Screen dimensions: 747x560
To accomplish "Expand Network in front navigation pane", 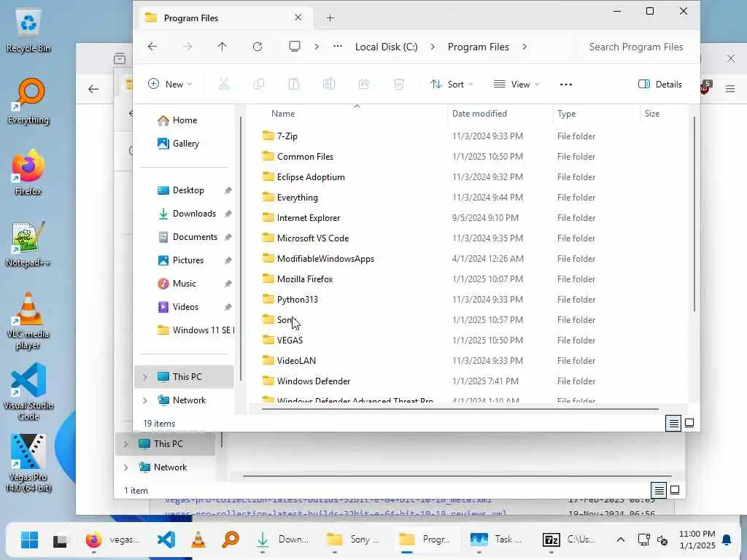I will pos(145,400).
